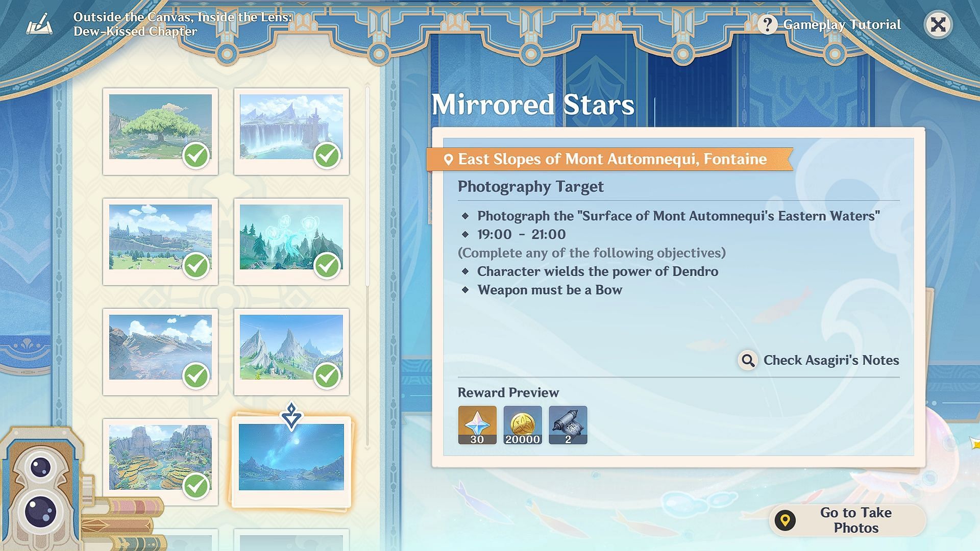
Task: Click the location pin on the orange banner
Action: pos(448,160)
